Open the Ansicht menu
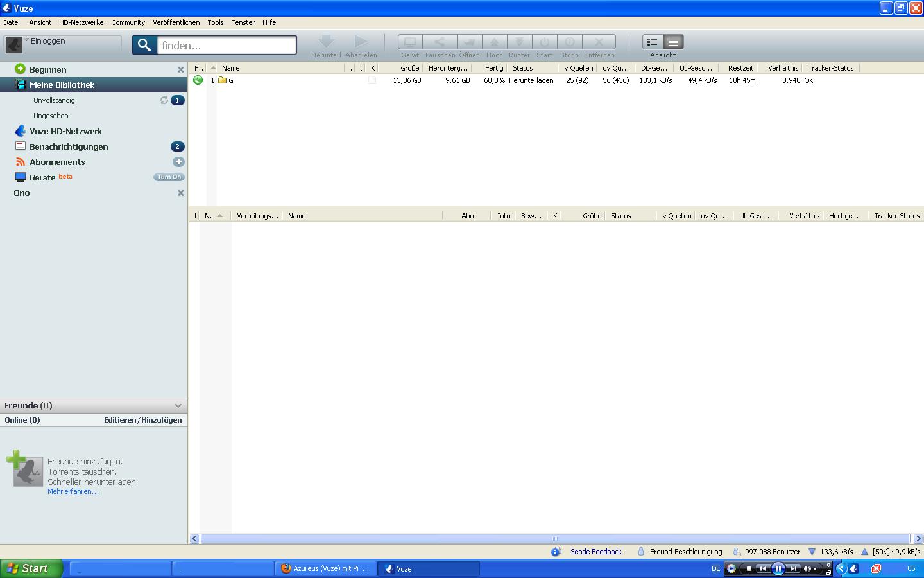 40,22
